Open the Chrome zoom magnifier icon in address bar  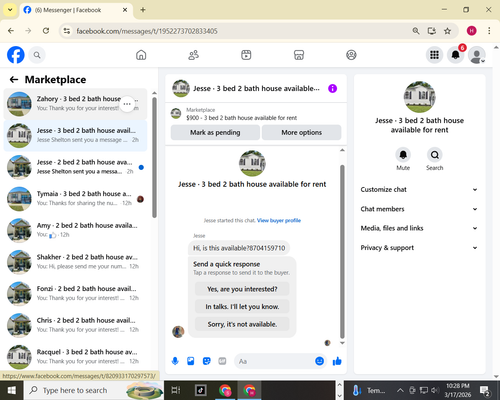click(x=416, y=31)
